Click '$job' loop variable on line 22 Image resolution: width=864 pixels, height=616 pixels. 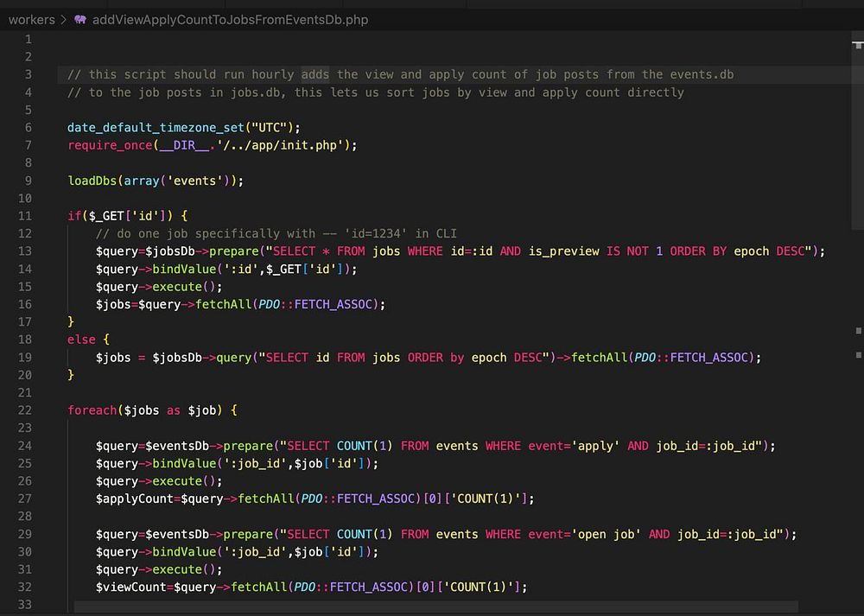[x=201, y=410]
